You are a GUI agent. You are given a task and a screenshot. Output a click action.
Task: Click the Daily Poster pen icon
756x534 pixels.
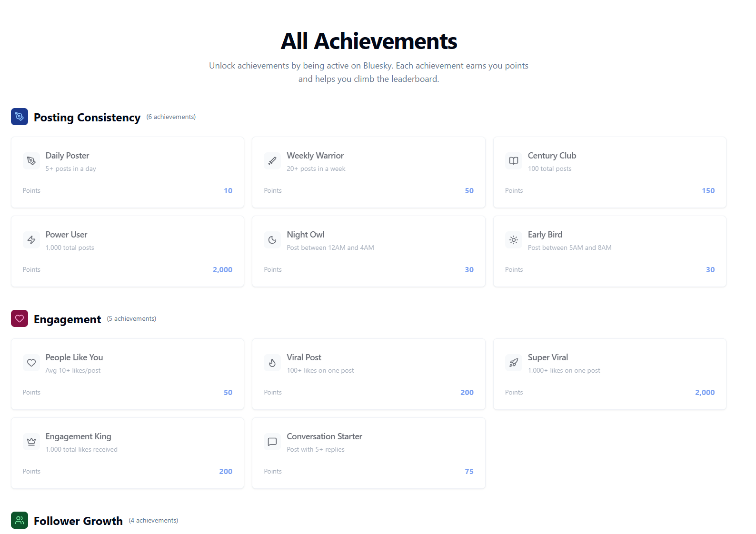point(31,161)
